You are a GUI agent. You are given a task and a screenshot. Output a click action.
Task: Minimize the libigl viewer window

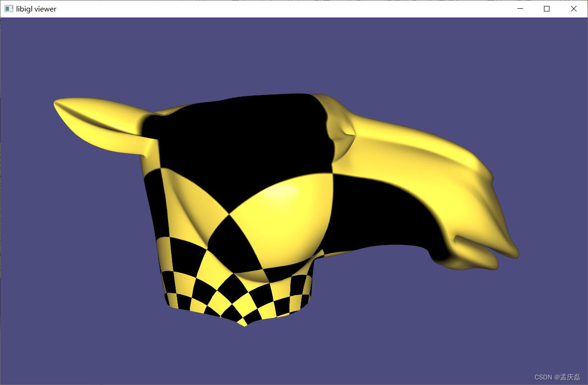point(520,9)
